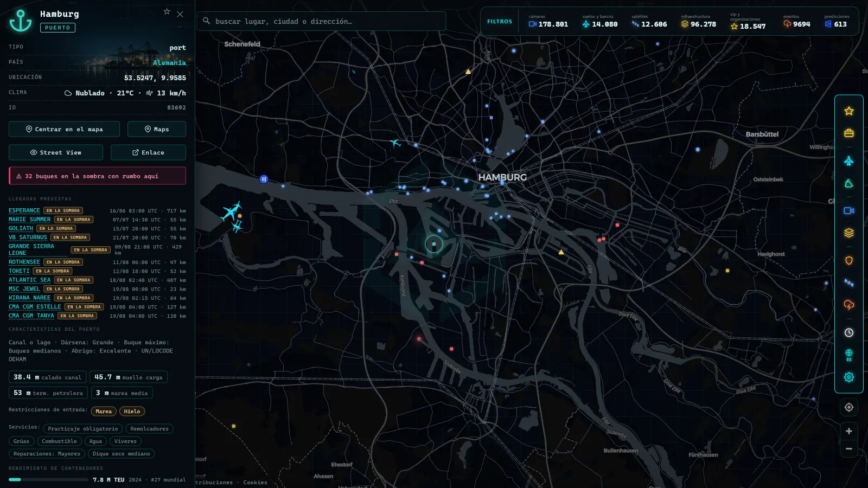Open the storm events icon in right toolbar
The height and width of the screenshot is (488, 868).
[x=849, y=305]
